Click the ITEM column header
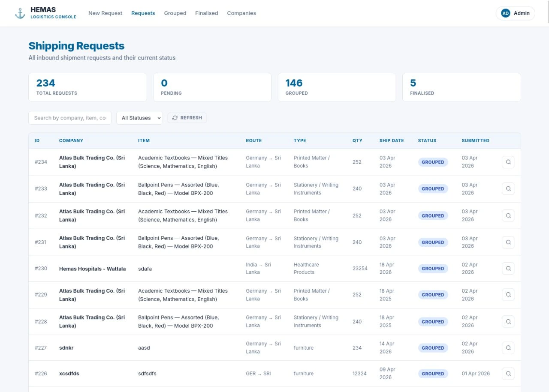 tap(144, 141)
